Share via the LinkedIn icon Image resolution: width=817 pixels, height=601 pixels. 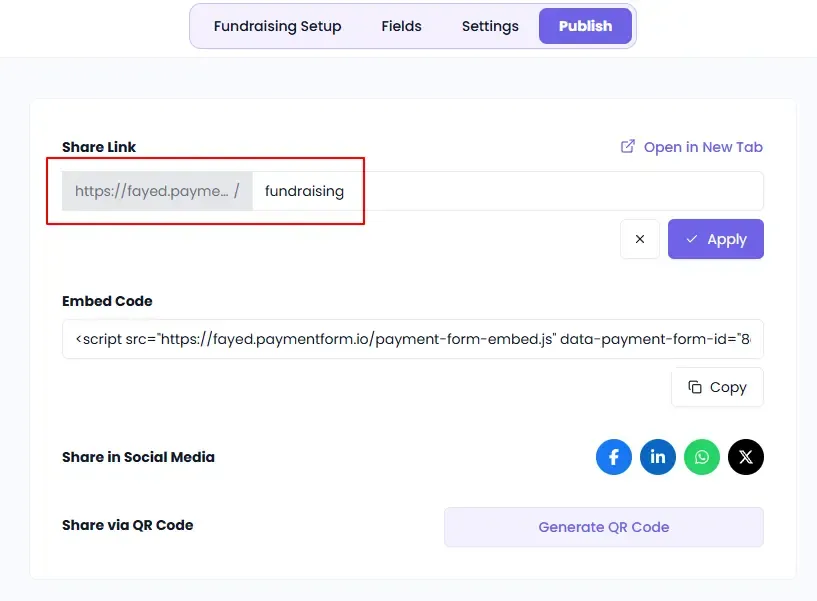tap(658, 457)
